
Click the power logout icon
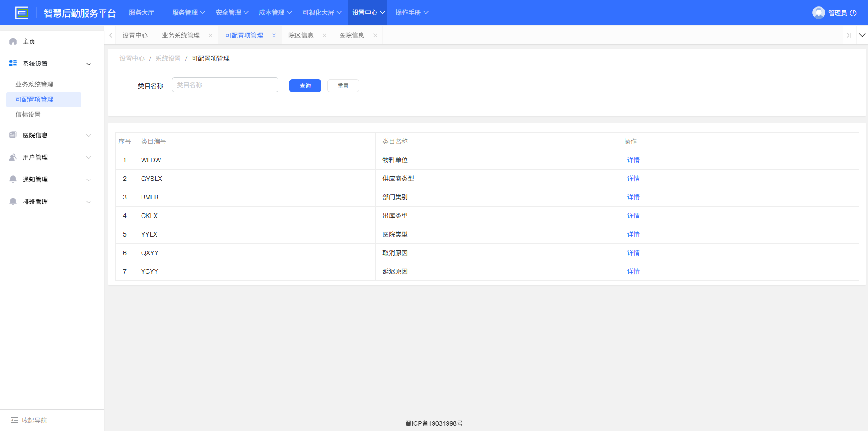tap(853, 13)
